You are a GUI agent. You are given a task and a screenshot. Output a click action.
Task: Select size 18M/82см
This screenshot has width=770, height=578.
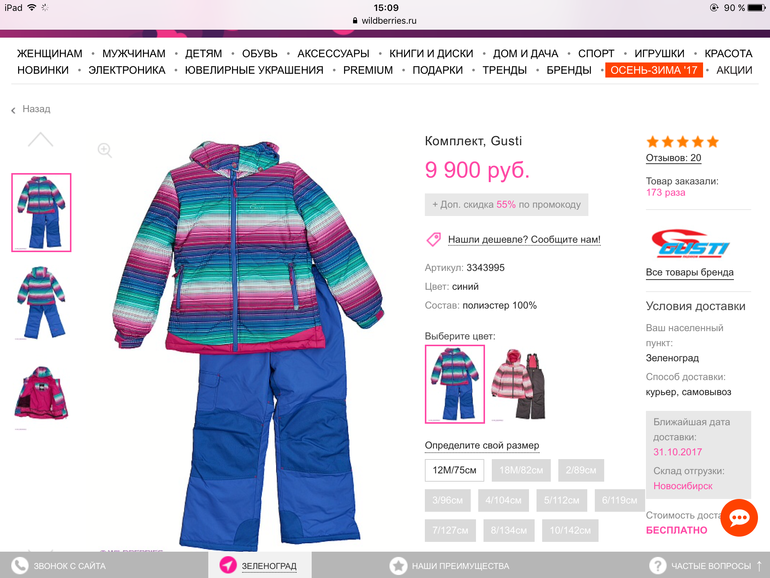pos(521,470)
